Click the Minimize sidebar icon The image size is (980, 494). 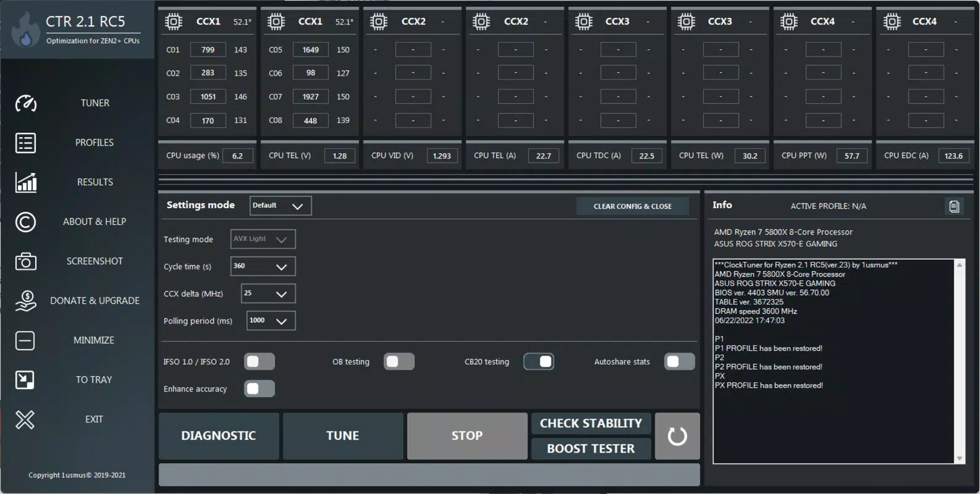click(x=25, y=340)
